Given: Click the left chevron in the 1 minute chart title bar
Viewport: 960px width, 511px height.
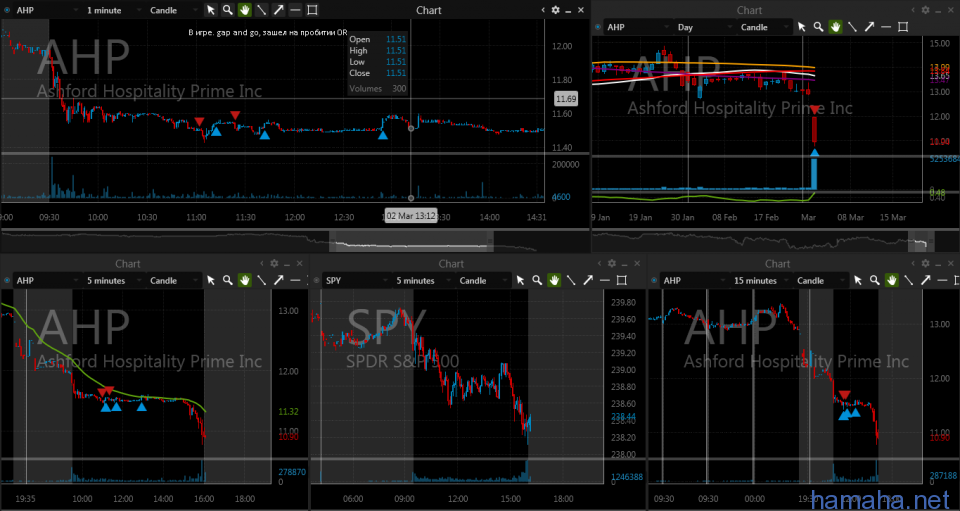Looking at the screenshot, I should (x=543, y=10).
